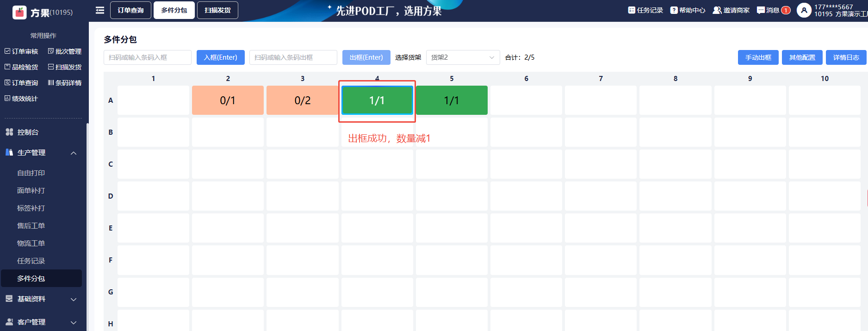Screen dimensions: 868x331
Task: Open 帮助中心 help center icon
Action: pyautogui.click(x=674, y=10)
